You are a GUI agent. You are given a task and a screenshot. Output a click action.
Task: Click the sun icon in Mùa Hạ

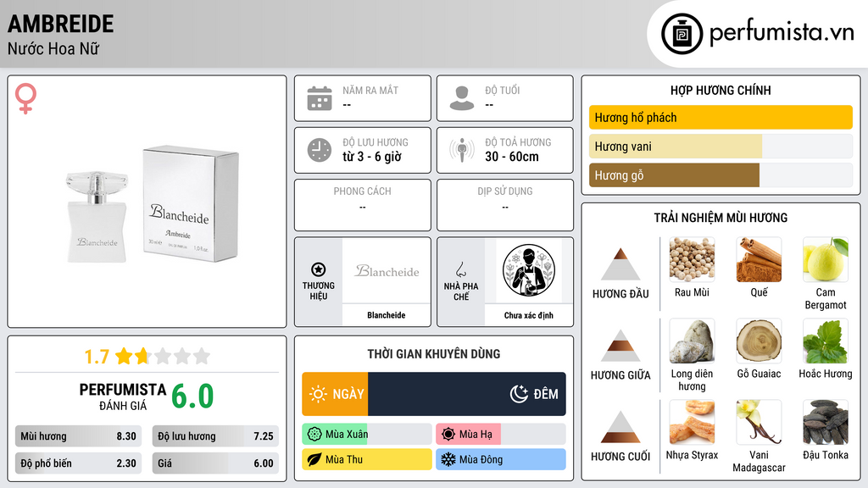448,435
